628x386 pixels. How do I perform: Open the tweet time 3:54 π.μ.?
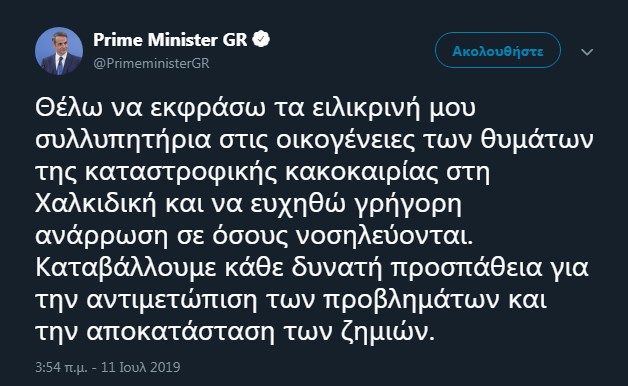click(61, 367)
